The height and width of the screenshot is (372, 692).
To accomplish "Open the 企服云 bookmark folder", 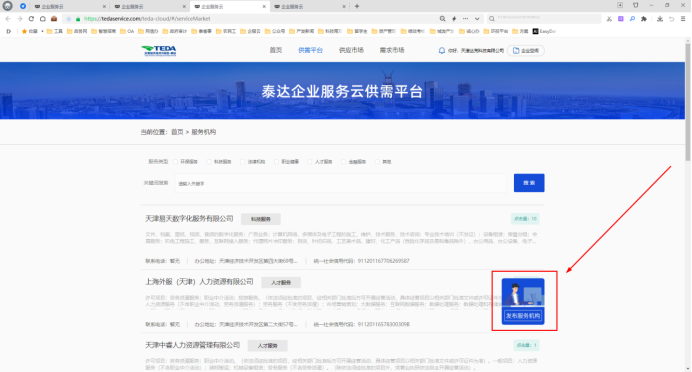I will tap(251, 31).
